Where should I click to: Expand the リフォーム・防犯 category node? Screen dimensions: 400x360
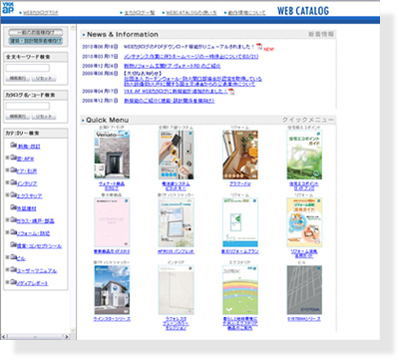[7, 232]
